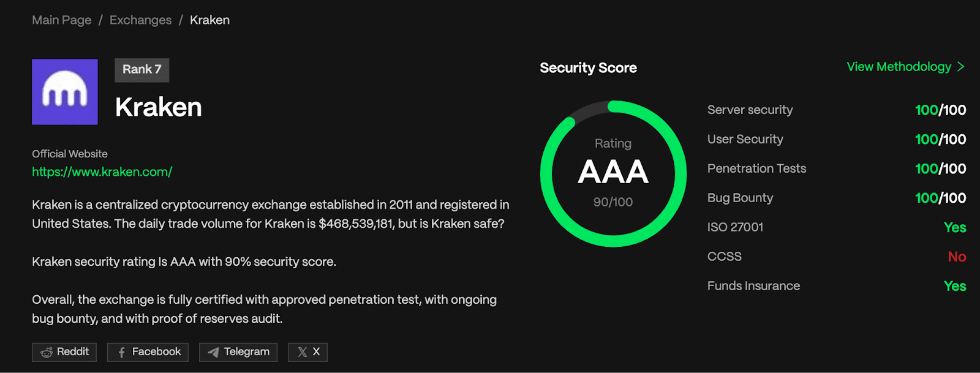The height and width of the screenshot is (373, 980).
Task: Share via the Facebook button label
Action: click(156, 352)
